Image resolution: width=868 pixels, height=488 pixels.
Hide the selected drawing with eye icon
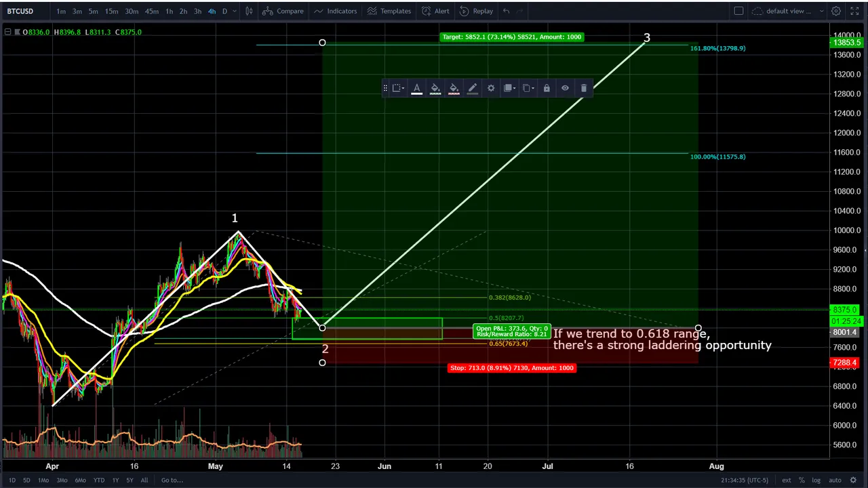(565, 88)
